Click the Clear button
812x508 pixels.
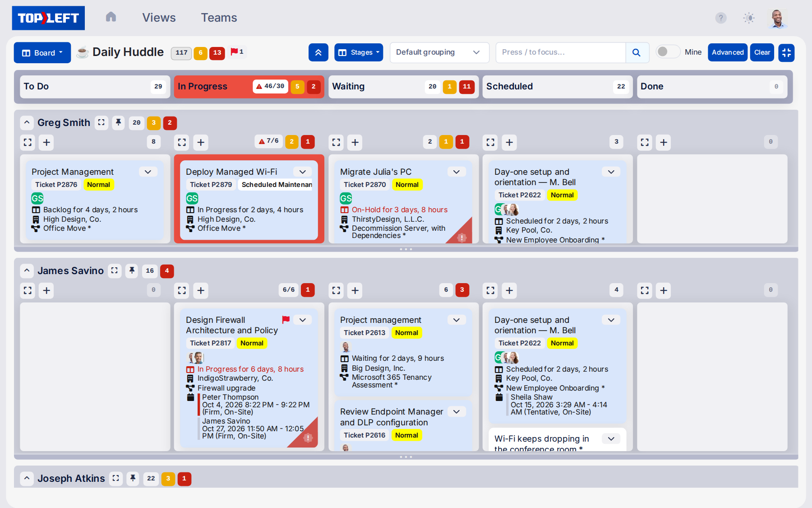[x=762, y=52]
